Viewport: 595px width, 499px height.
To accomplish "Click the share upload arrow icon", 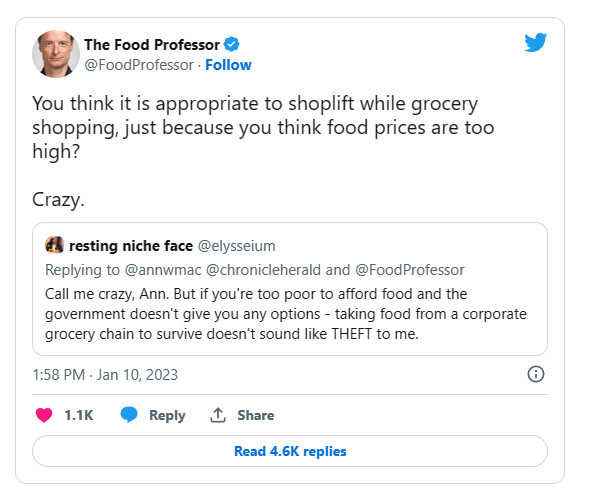I will [218, 415].
